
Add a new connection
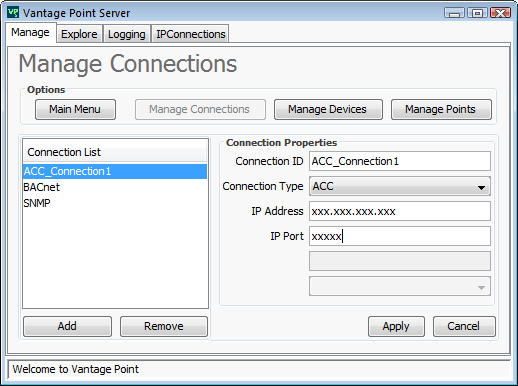67,326
